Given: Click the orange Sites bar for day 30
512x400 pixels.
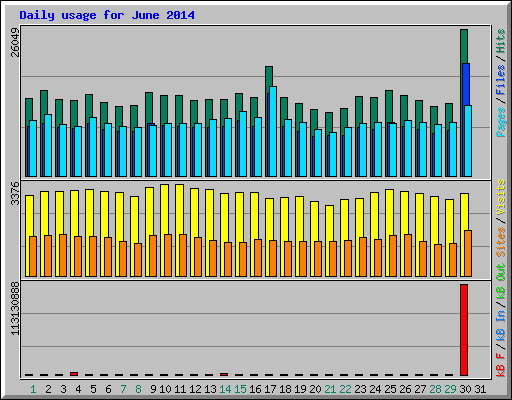Looking at the screenshot, I should pyautogui.click(x=468, y=253).
